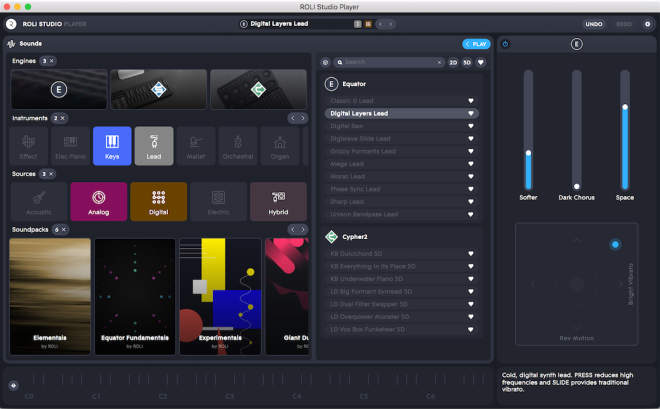Click the UNDO button
The image size is (660, 409).
pyautogui.click(x=594, y=24)
